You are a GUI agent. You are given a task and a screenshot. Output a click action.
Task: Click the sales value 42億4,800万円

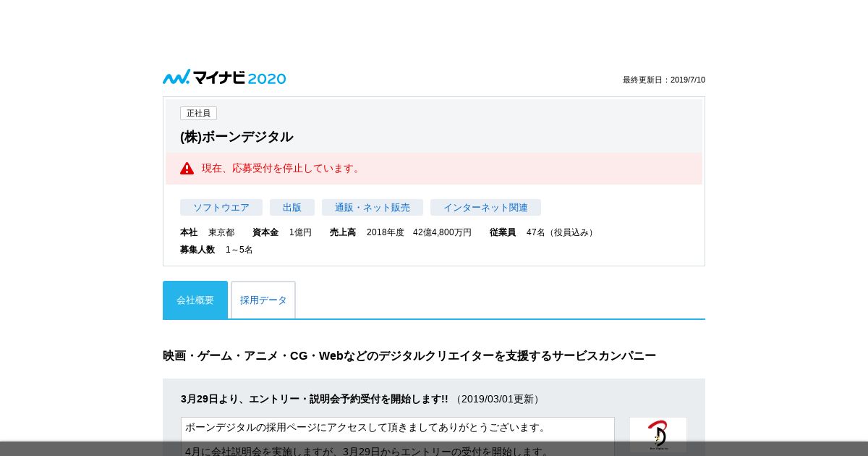click(443, 232)
